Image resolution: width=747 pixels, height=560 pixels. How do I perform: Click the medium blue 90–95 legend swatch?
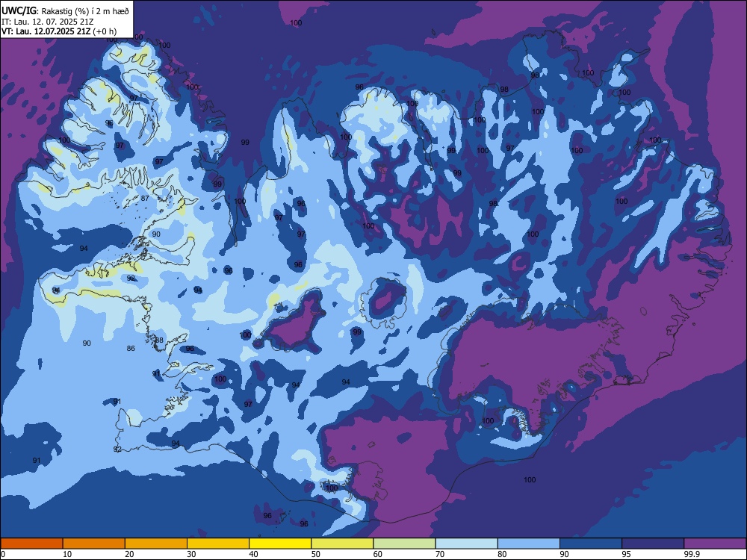591,544
